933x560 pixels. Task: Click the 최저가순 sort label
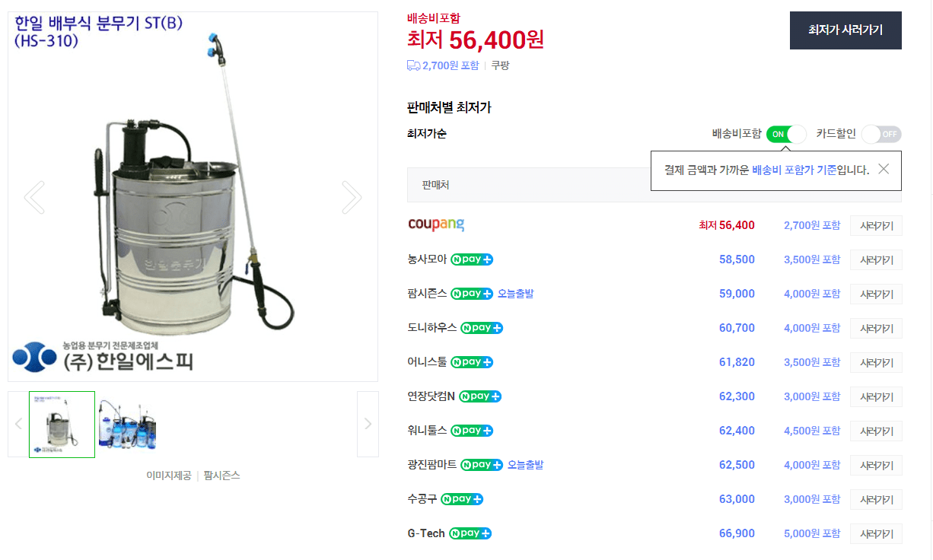(427, 134)
